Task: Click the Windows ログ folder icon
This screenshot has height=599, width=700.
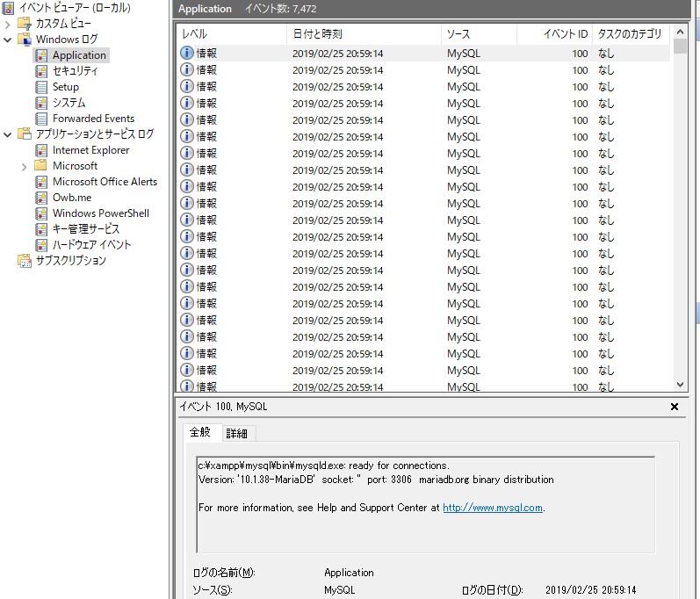Action: [24, 40]
